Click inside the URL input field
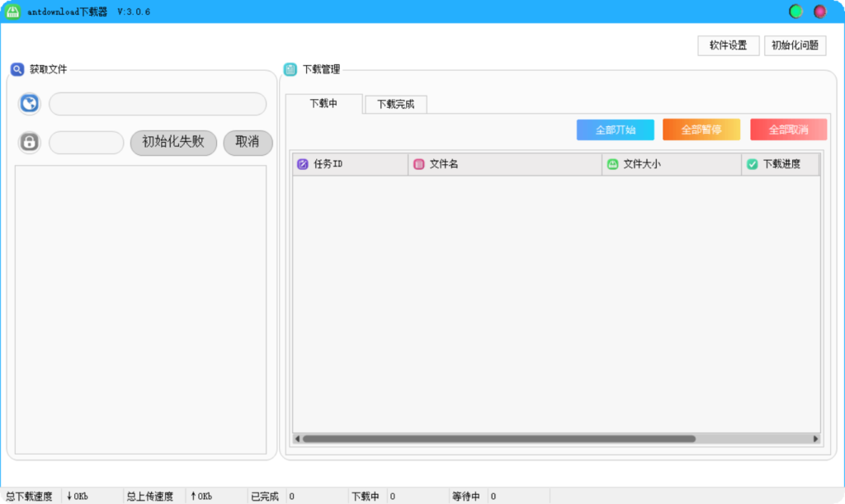This screenshot has width=845, height=504. [157, 103]
